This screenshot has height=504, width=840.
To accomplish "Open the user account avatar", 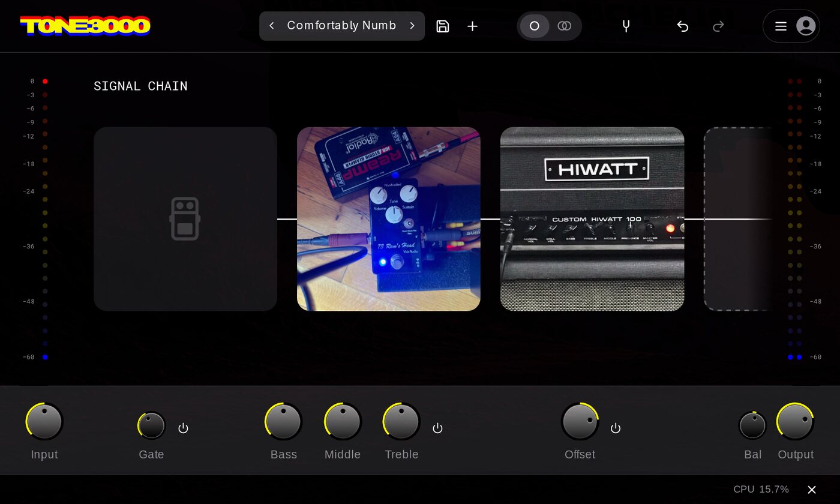I will coord(806,26).
